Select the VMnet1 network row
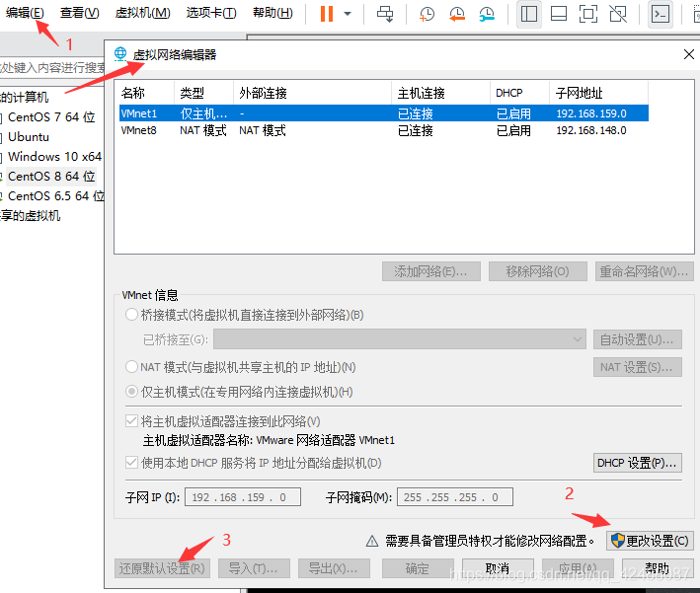This screenshot has width=700, height=593. point(383,113)
